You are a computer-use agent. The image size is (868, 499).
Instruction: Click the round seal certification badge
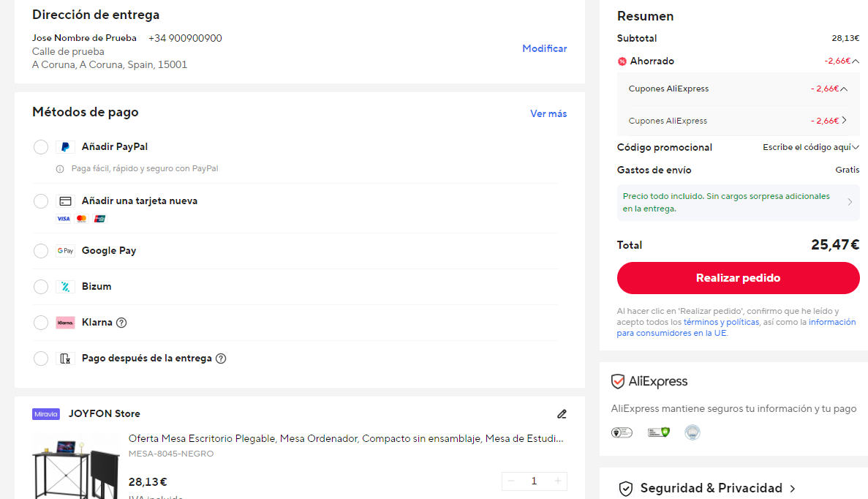692,432
